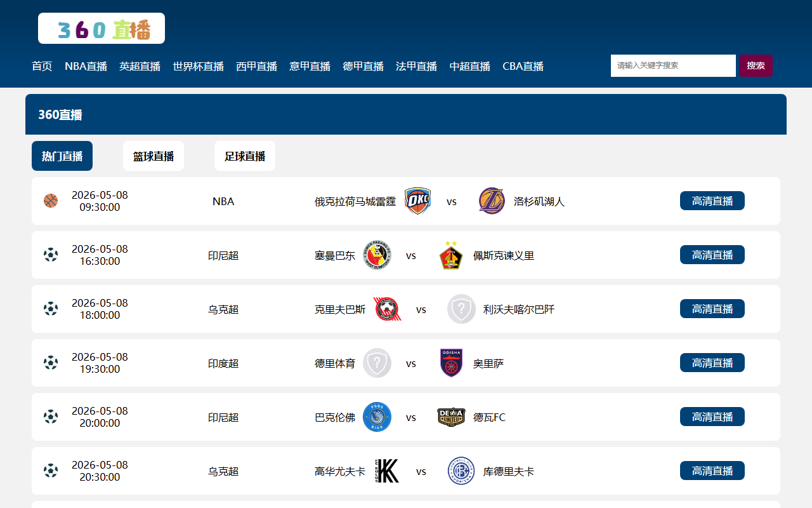Screen dimensions: 812x508
Task: Click 乌克超 label in 20:30:00 row
Action: (223, 471)
